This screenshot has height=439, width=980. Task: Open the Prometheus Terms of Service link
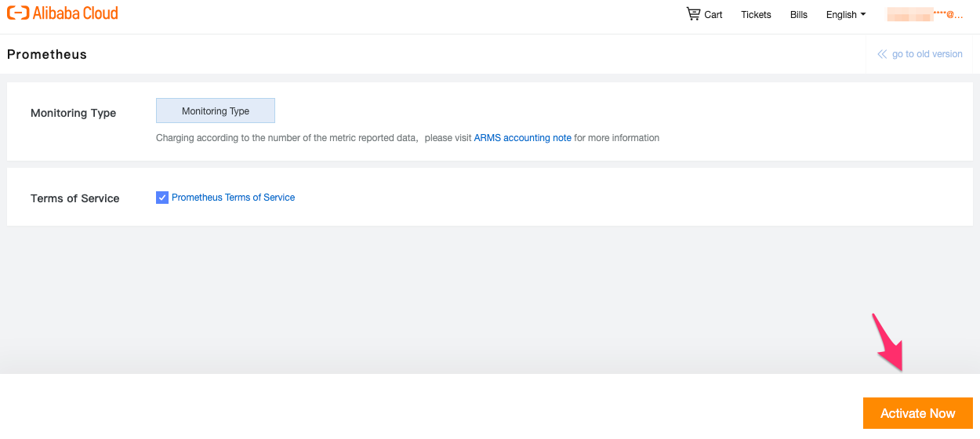coord(234,198)
